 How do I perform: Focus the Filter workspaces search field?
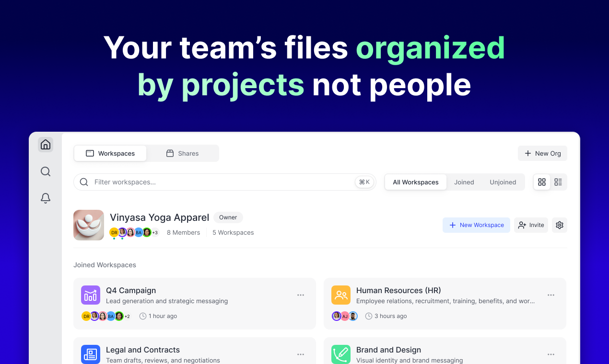point(224,182)
